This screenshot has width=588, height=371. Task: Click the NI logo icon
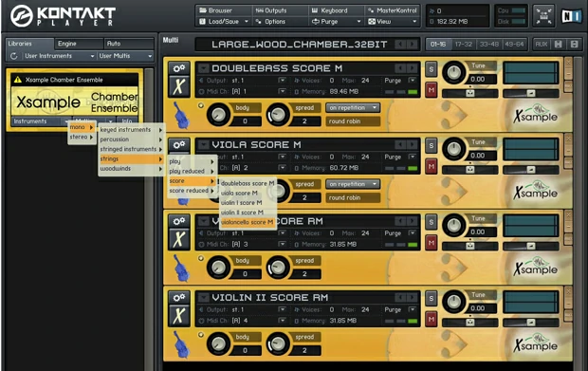point(571,16)
